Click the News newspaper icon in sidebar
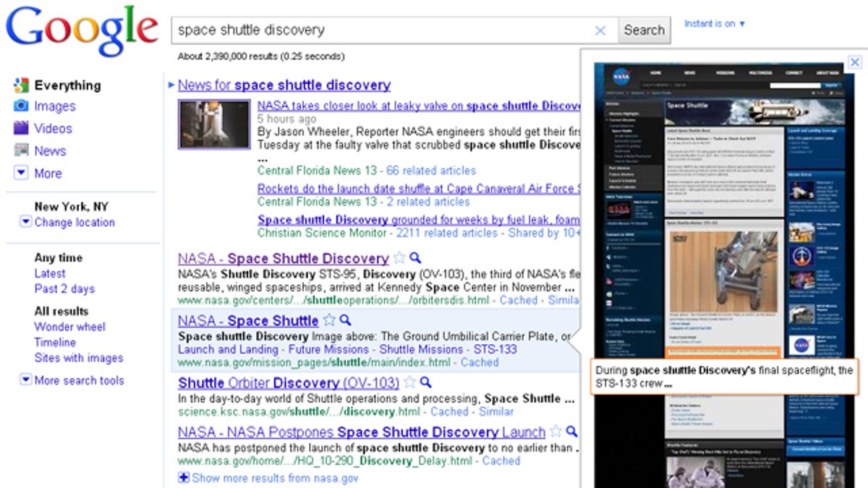Screen dimensions: 868x488 (21, 151)
